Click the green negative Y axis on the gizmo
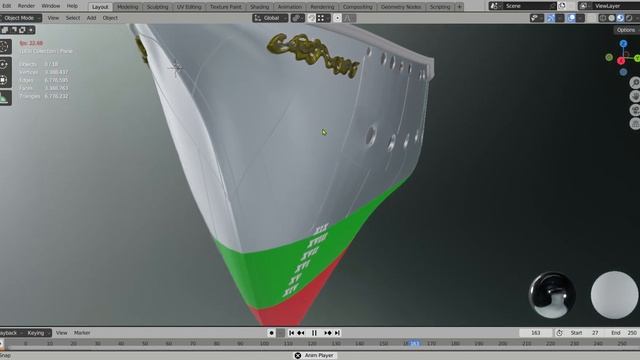 609,58
